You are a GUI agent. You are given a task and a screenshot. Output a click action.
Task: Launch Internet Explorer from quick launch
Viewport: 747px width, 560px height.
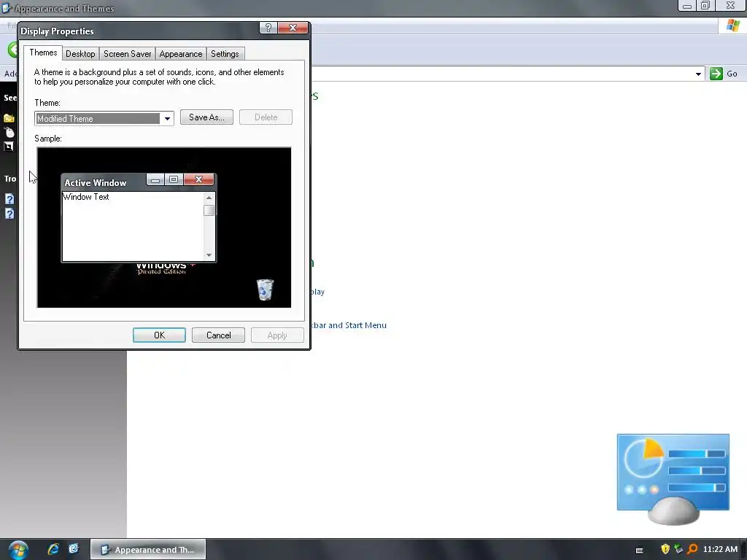pyautogui.click(x=53, y=549)
